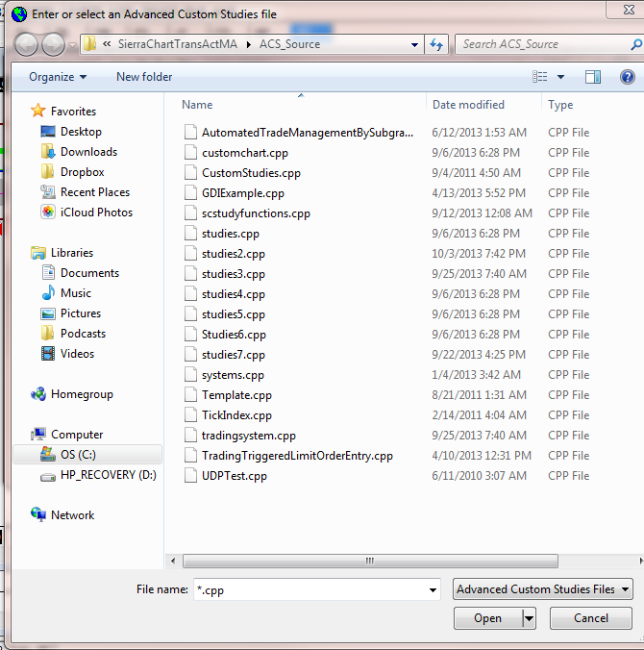Expand the File name dropdown arrow

pos(433,589)
